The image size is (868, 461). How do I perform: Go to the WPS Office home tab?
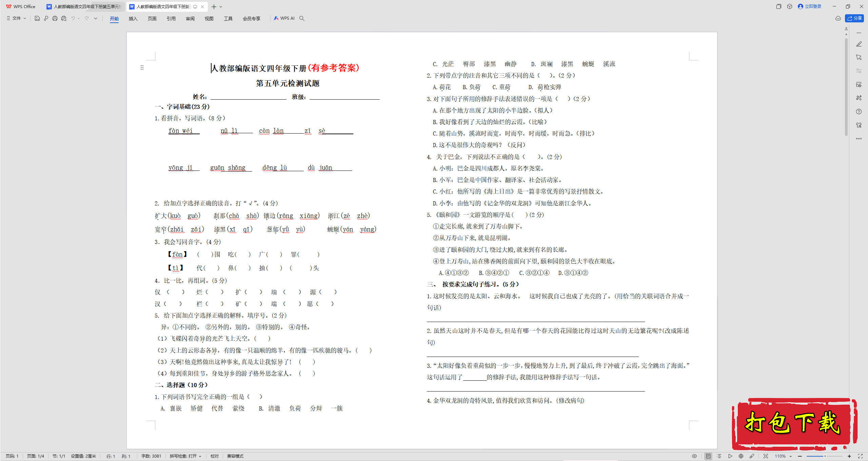pyautogui.click(x=21, y=7)
